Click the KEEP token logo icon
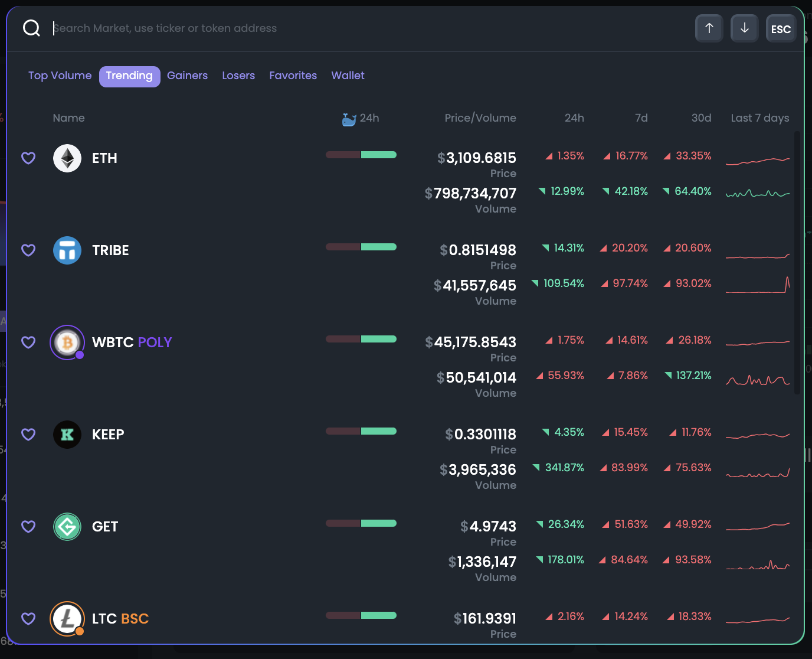Viewport: 812px width, 659px height. click(x=67, y=435)
